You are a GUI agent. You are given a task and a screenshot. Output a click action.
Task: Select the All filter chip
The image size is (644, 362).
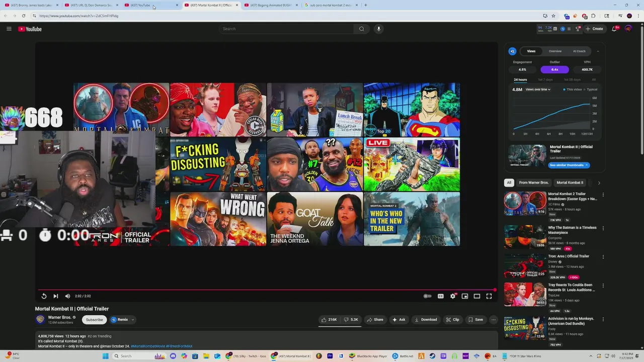509,183
